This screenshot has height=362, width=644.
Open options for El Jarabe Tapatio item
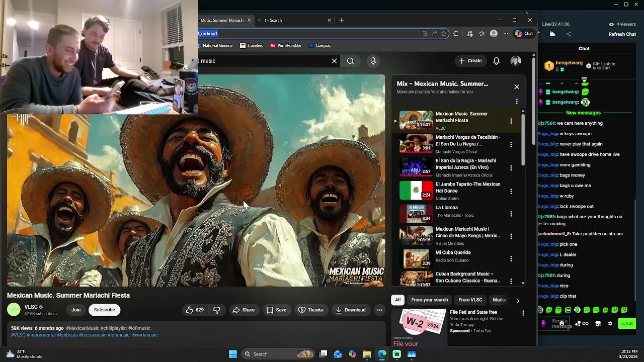pos(511,191)
